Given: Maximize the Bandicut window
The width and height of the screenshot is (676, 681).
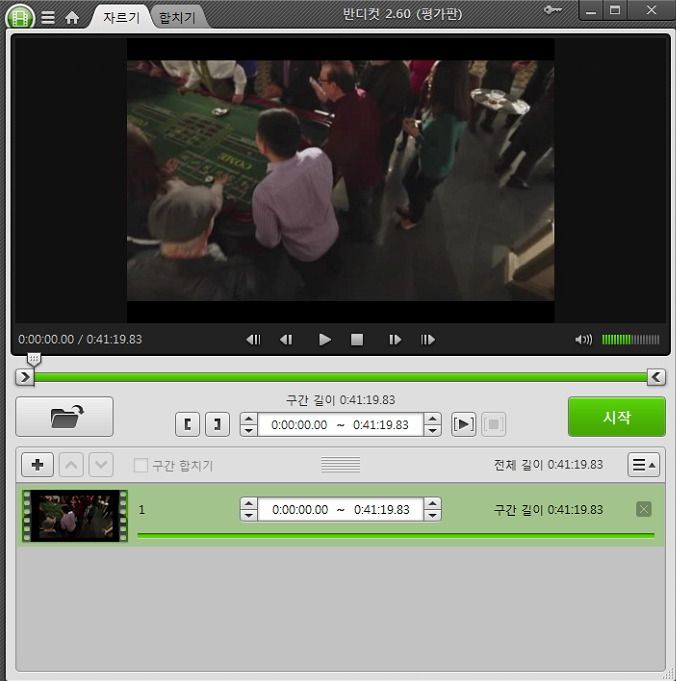Looking at the screenshot, I should (x=615, y=10).
